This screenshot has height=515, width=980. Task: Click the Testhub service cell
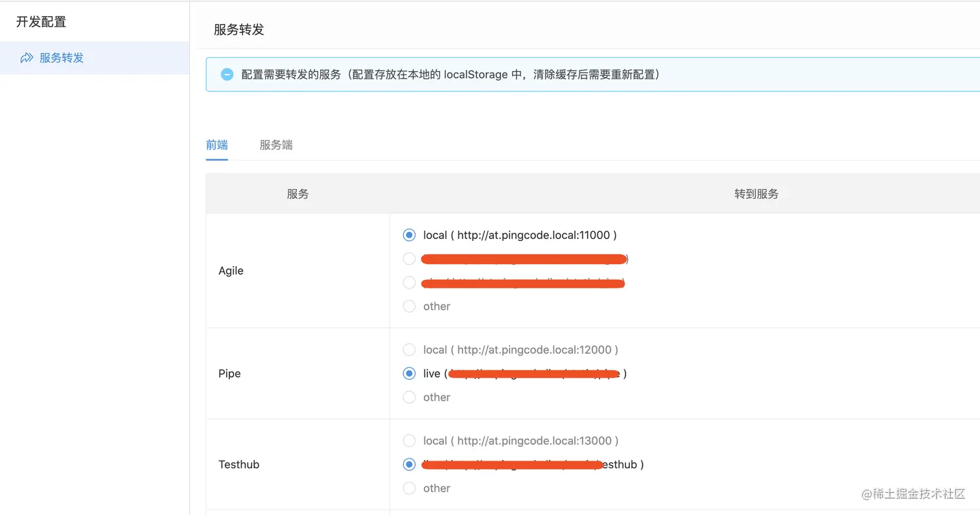point(298,464)
